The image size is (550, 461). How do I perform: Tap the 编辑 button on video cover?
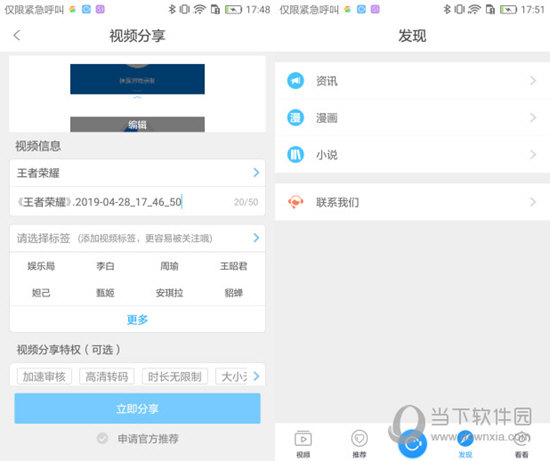pyautogui.click(x=138, y=125)
